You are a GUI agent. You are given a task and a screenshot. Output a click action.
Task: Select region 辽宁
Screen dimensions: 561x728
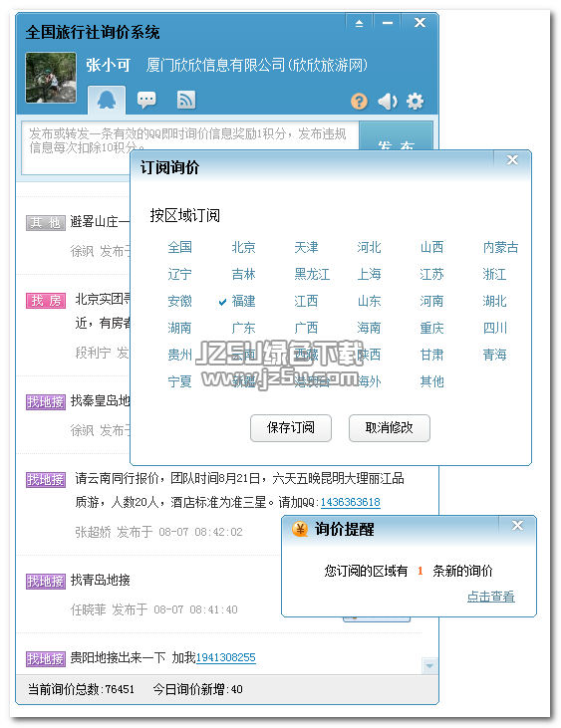(x=179, y=274)
